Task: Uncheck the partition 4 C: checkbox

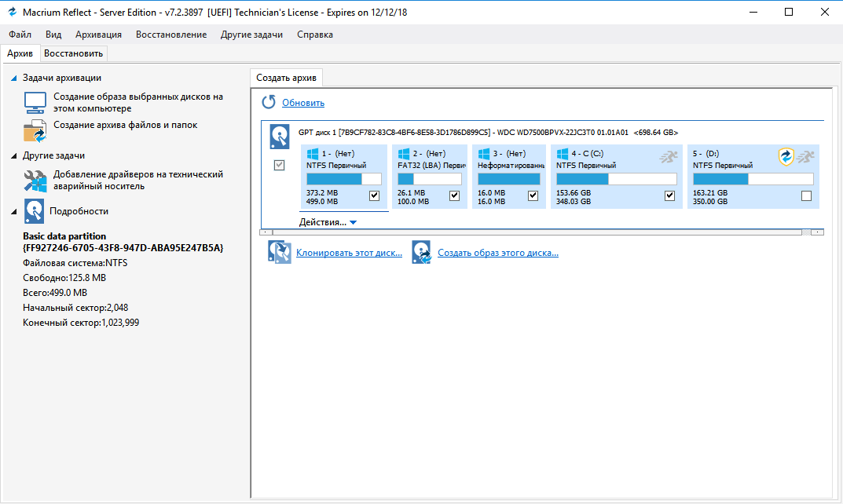Action: (669, 195)
